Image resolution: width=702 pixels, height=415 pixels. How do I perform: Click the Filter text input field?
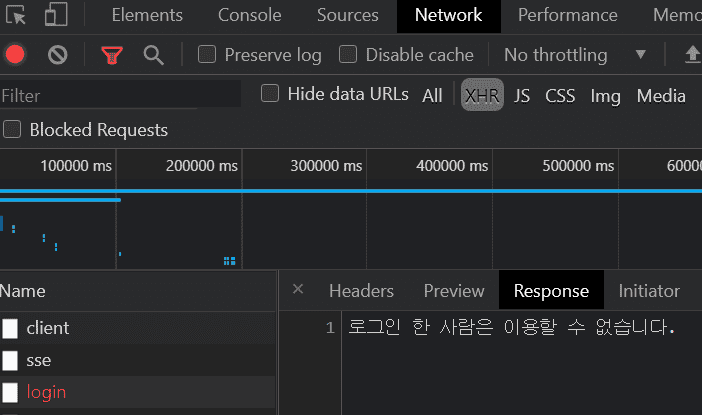click(120, 96)
